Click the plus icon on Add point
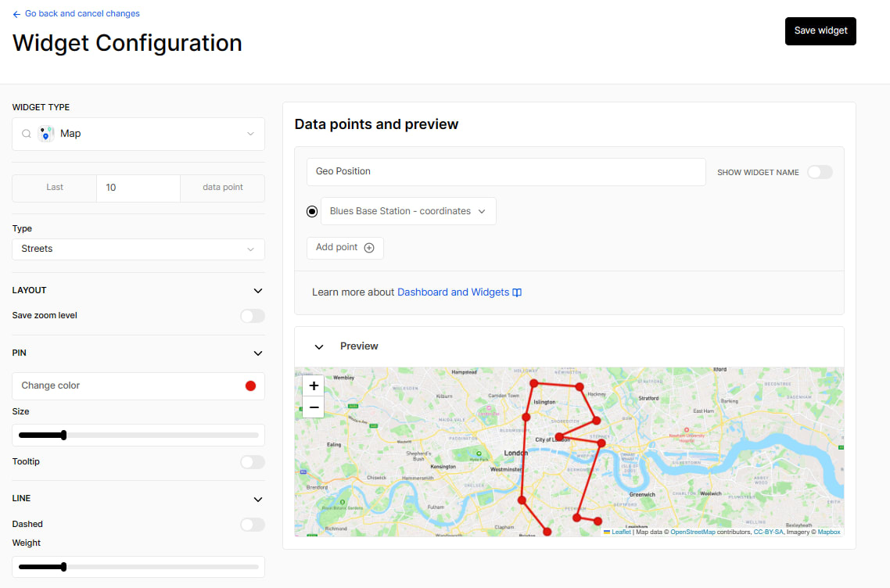Image resolution: width=890 pixels, height=588 pixels. point(369,248)
